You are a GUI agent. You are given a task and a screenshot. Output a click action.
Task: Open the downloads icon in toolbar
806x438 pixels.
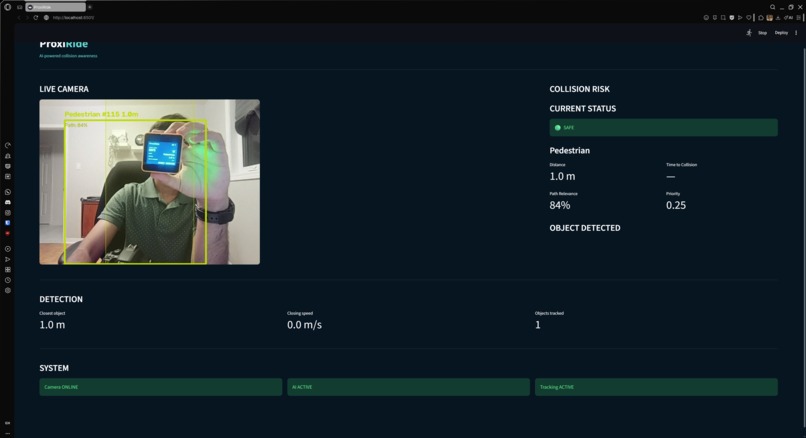pyautogui.click(x=778, y=17)
